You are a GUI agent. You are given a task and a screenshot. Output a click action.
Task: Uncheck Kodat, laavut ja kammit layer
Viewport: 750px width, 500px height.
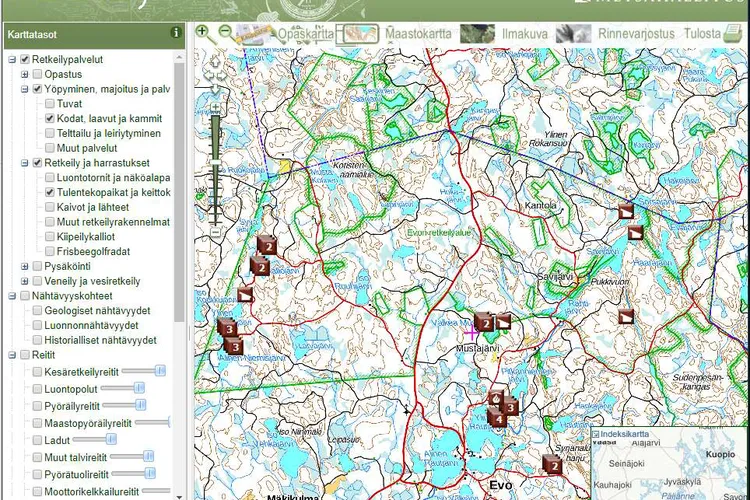click(49, 118)
